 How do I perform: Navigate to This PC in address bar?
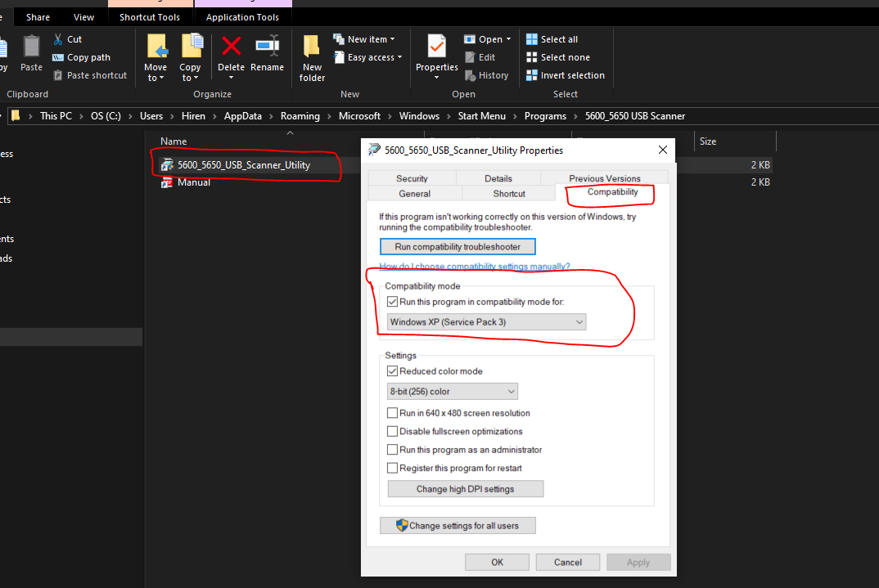point(56,116)
